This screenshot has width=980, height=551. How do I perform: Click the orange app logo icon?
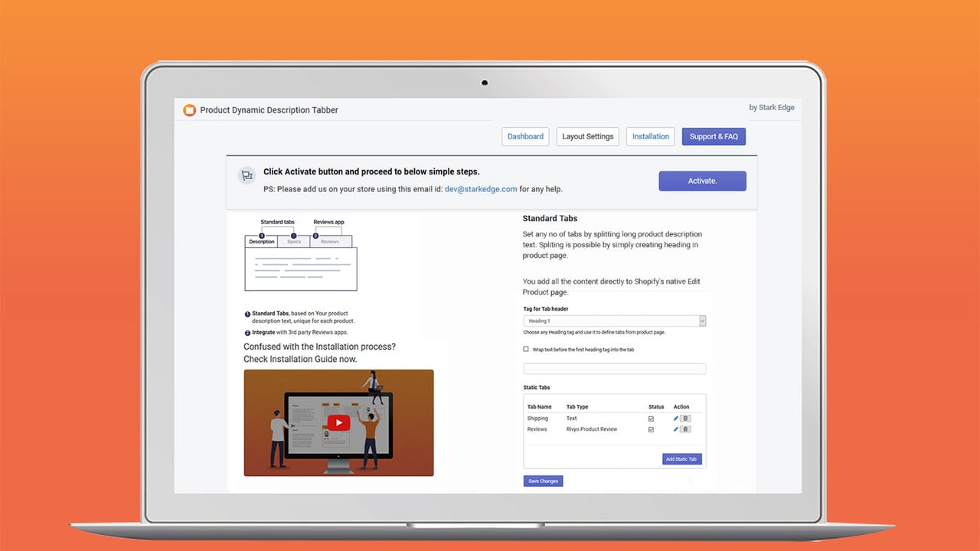click(x=190, y=110)
